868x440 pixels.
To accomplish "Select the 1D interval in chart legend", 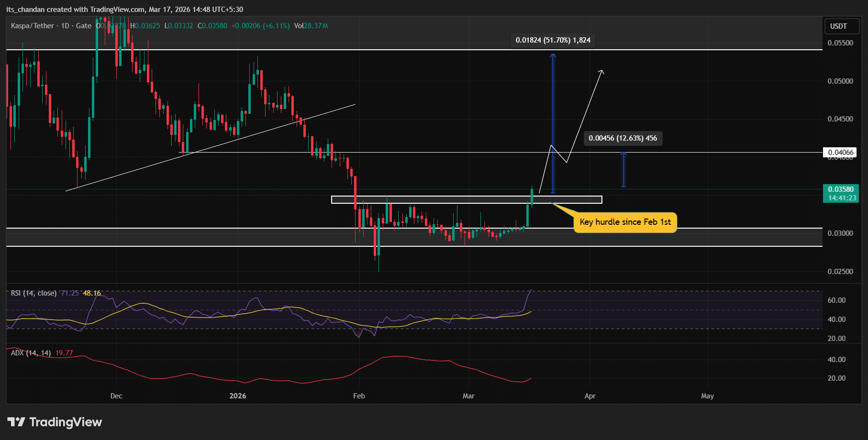I will (65, 26).
